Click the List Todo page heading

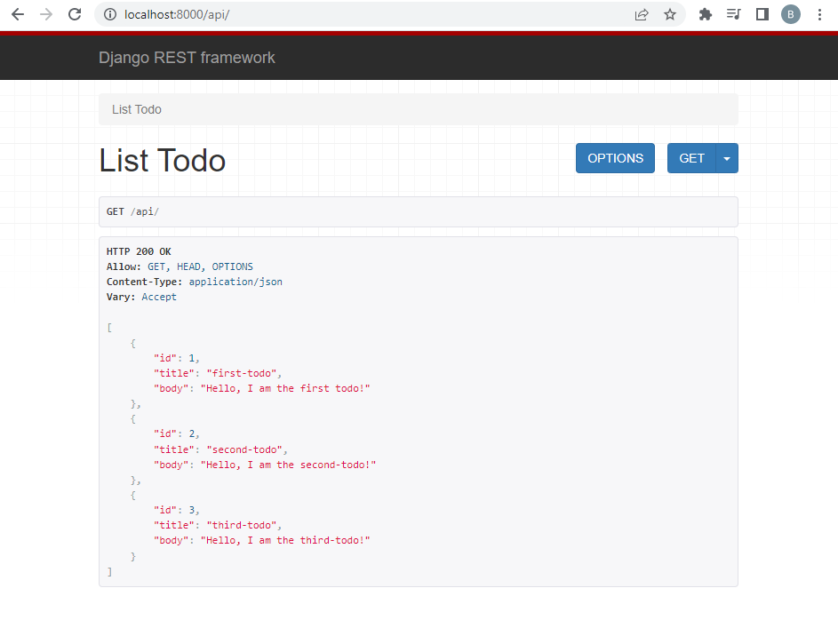pos(163,161)
